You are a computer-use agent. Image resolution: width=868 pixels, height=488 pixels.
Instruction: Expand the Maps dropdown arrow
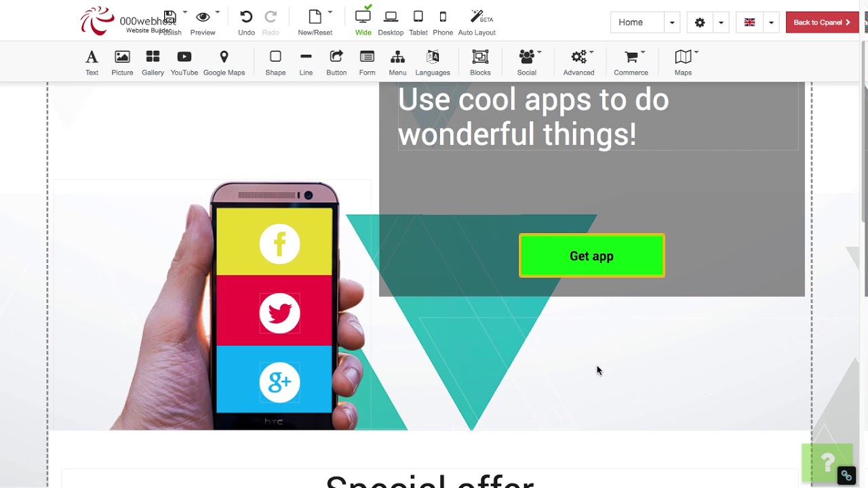[x=696, y=52]
